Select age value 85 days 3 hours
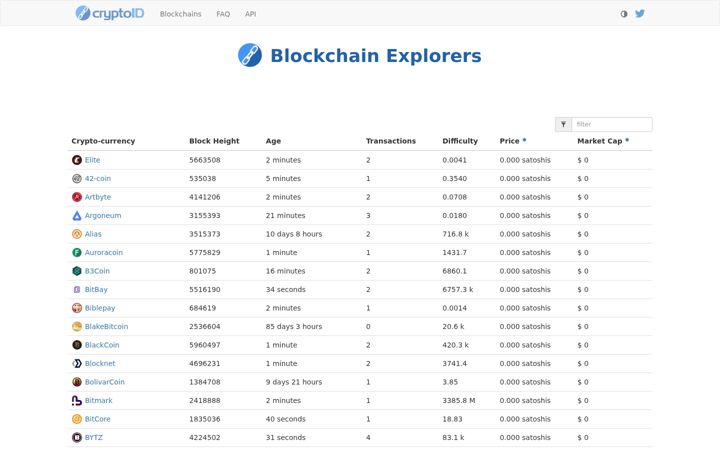Viewport: 720px width, 450px height. pyautogui.click(x=294, y=326)
